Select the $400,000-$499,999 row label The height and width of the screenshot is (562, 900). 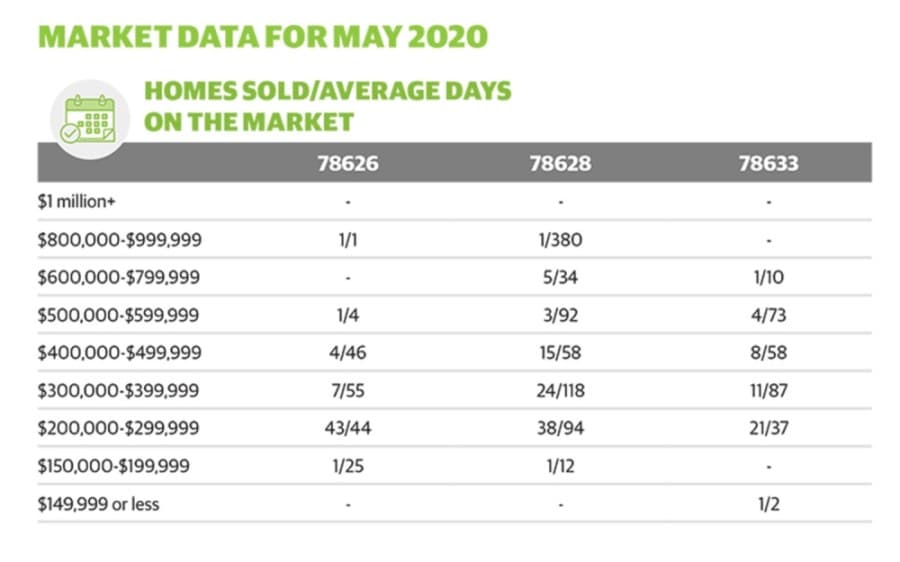tap(119, 352)
